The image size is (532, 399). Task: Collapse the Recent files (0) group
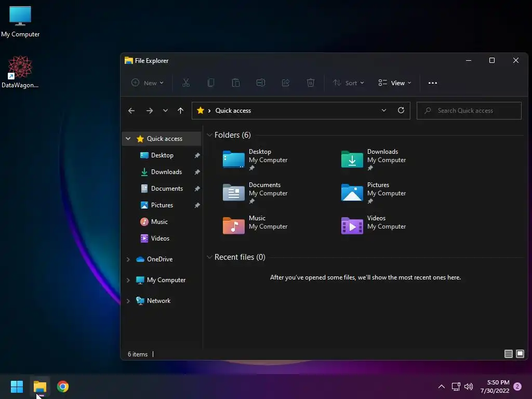pos(209,257)
